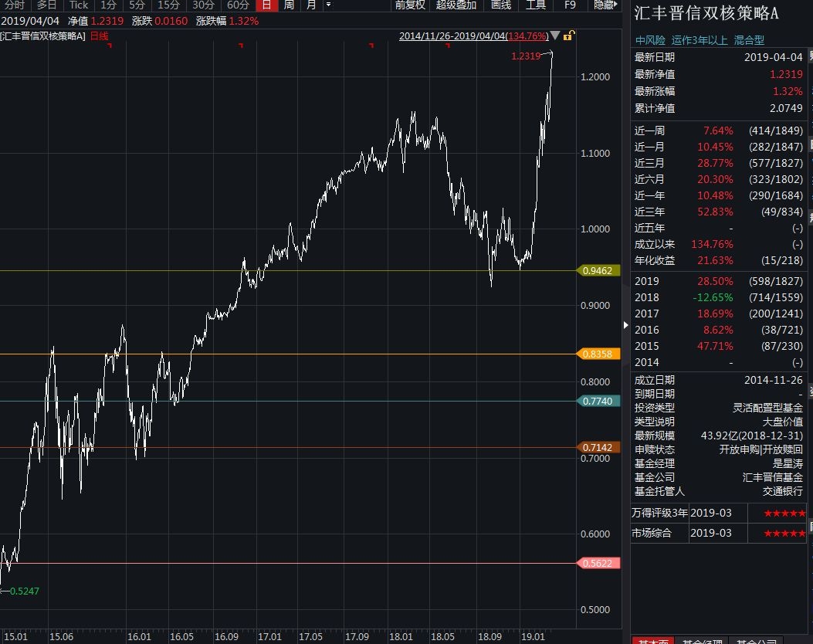Toggle the 超级叠加 overlay option
The image size is (813, 644).
tap(456, 5)
